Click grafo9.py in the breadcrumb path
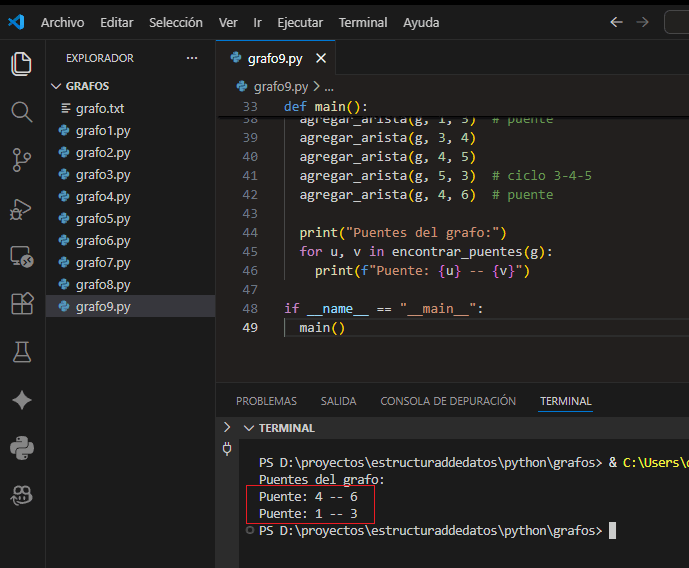The image size is (689, 568). click(280, 87)
